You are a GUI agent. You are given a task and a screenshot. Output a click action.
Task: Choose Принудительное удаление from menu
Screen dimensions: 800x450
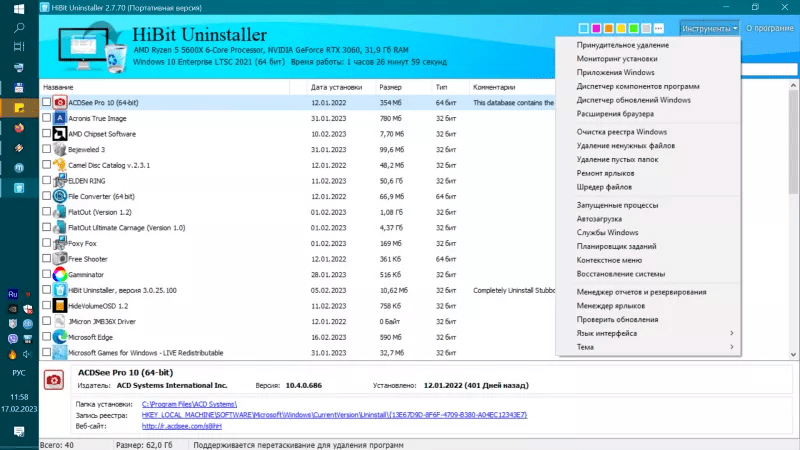[x=648, y=45]
